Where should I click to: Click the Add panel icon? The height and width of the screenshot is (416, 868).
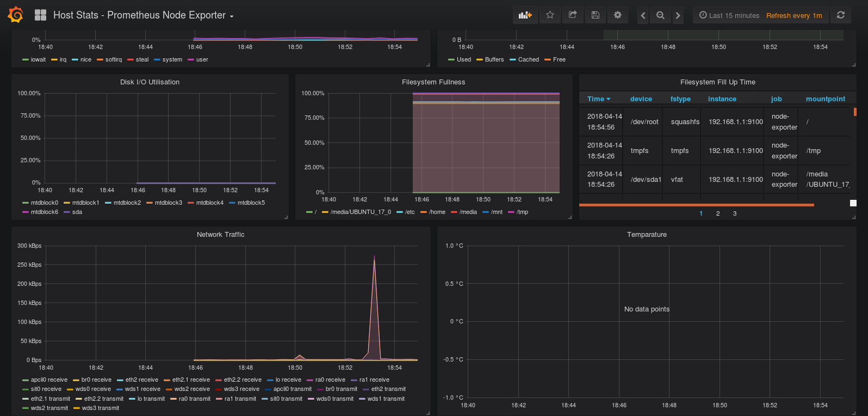(525, 15)
